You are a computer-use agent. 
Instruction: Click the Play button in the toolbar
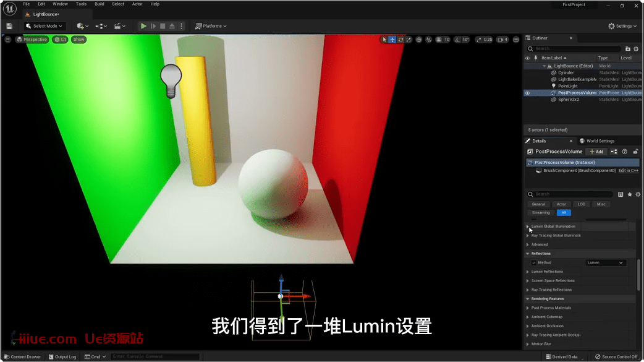[143, 26]
